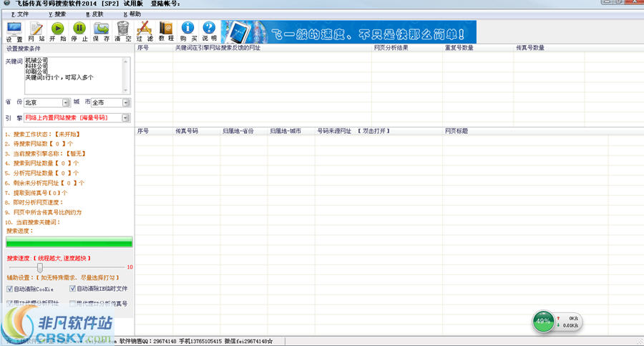Viewport: 644px width, 346px height.
Task: Toggle 自动清除IE临时文件 checkbox
Action: pos(73,289)
